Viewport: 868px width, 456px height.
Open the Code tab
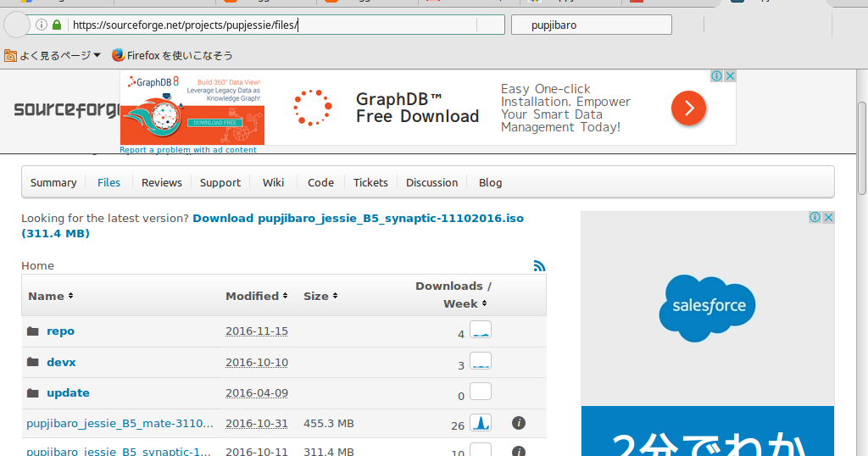320,182
